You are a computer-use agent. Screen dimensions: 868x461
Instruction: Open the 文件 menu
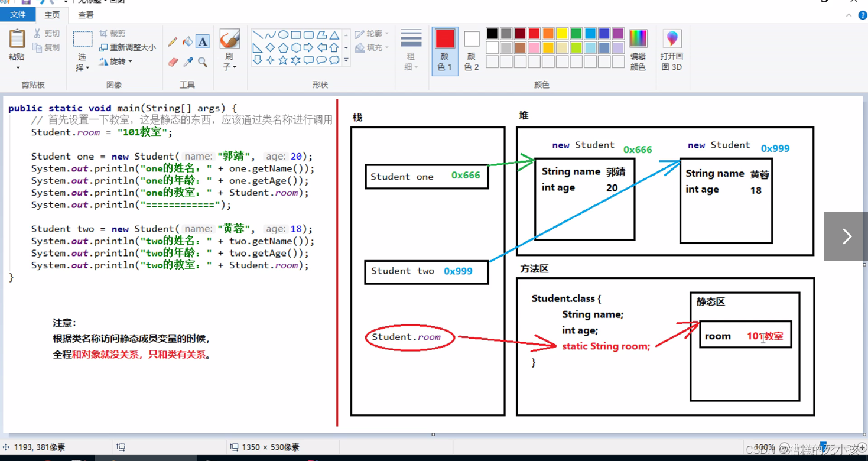coord(18,14)
